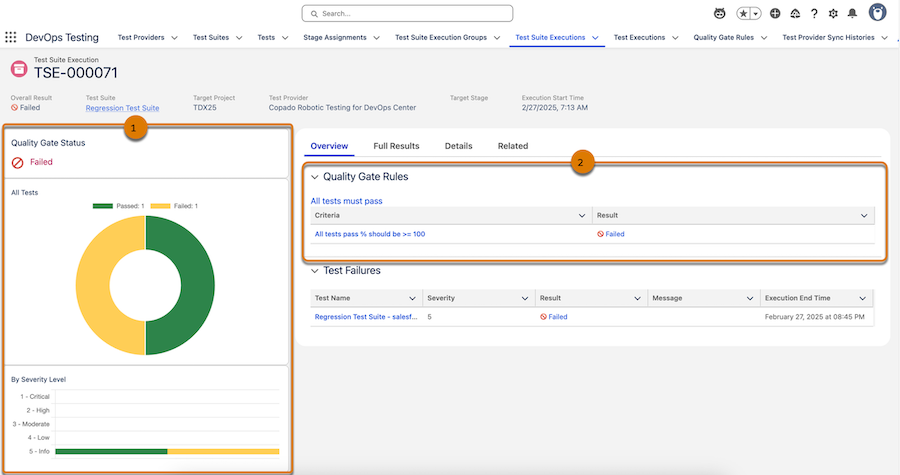900x475 pixels.
Task: Open the Quality Gate Rules nav tab
Action: (723, 37)
